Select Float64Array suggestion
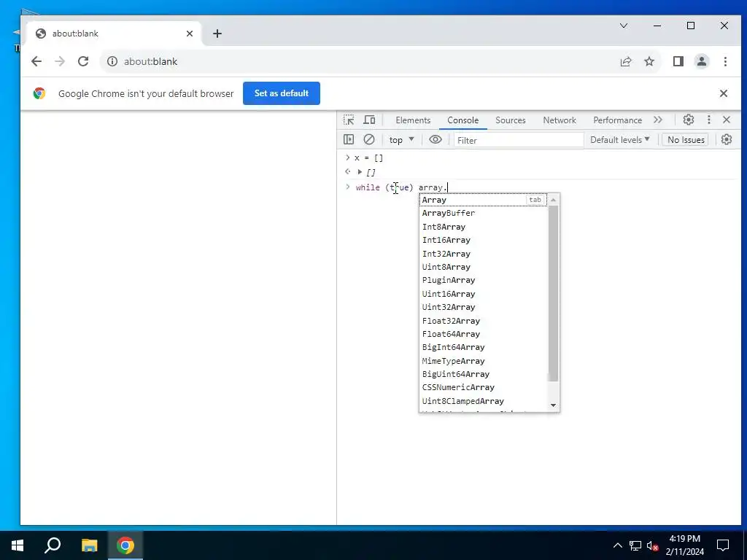The height and width of the screenshot is (560, 747). [483, 334]
